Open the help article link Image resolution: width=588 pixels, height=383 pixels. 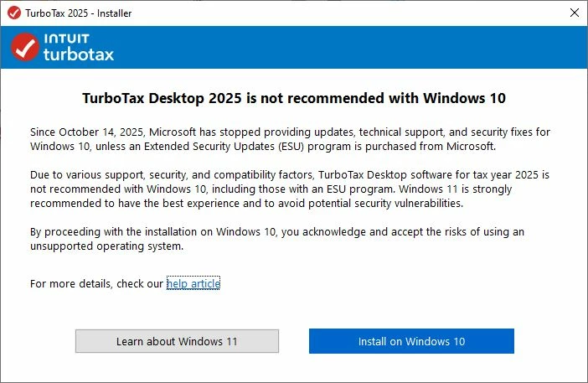pyautogui.click(x=193, y=283)
